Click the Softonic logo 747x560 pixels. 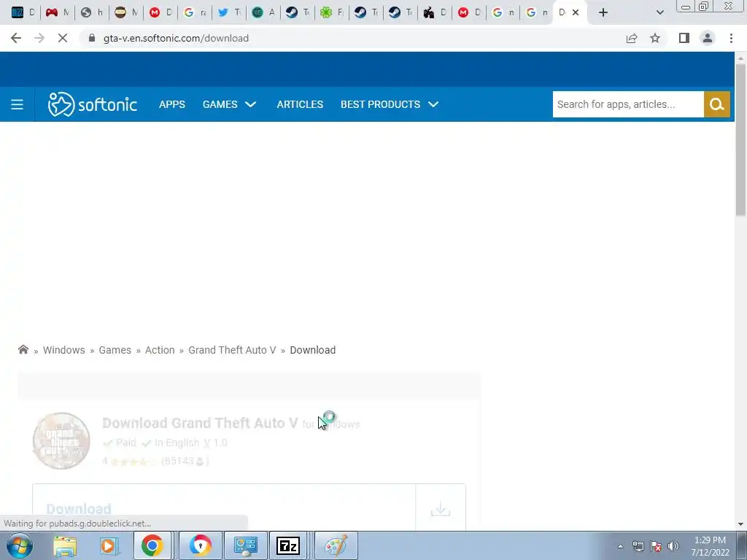click(x=93, y=104)
